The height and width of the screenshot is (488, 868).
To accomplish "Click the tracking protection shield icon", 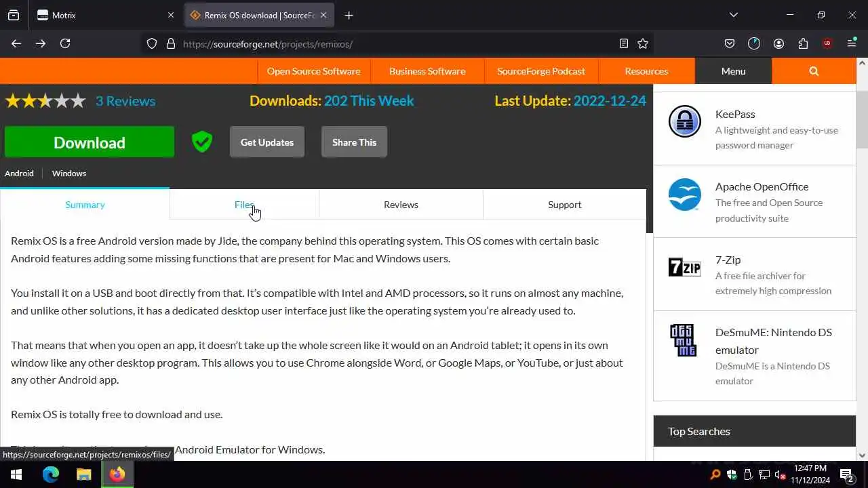I will point(152,43).
